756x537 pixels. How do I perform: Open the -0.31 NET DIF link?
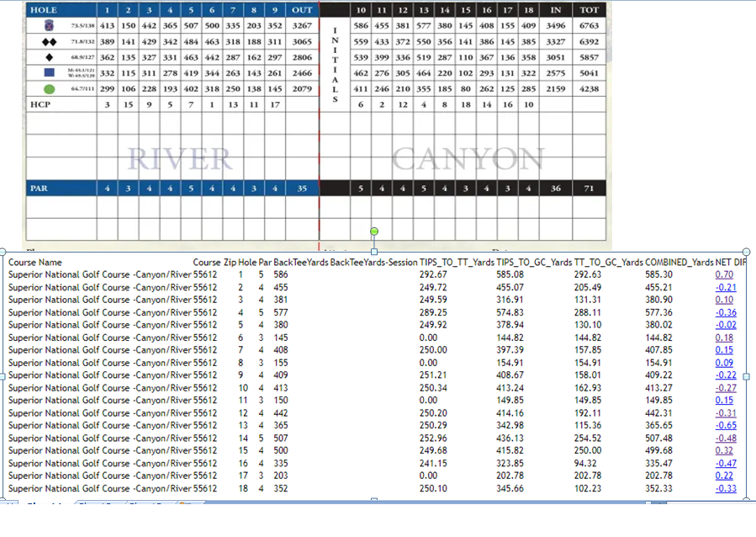click(726, 413)
